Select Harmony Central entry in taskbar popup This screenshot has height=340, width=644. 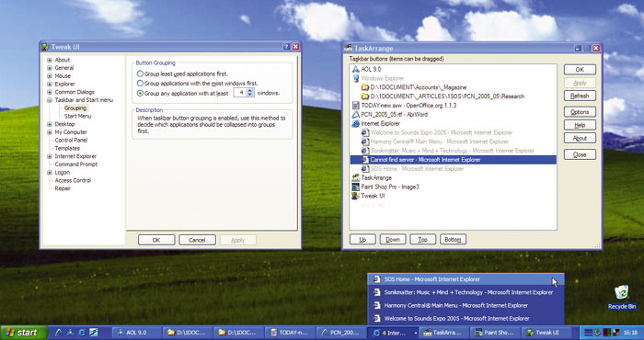click(466, 306)
